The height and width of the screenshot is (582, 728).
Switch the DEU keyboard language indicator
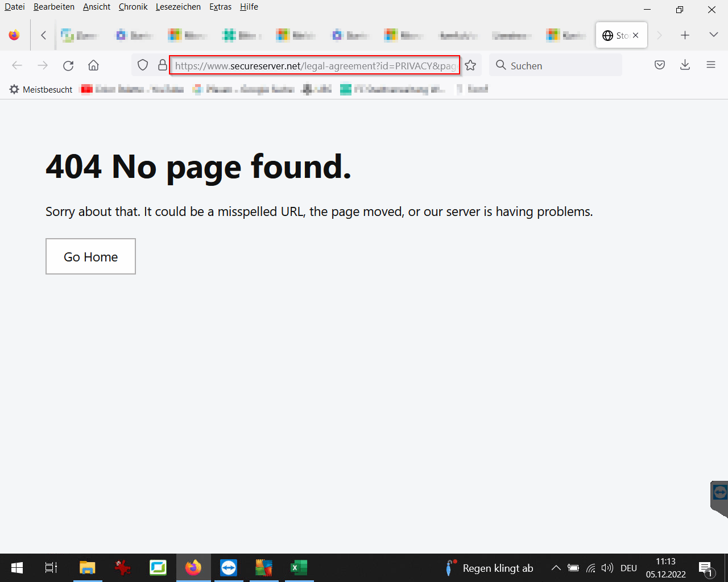click(628, 568)
